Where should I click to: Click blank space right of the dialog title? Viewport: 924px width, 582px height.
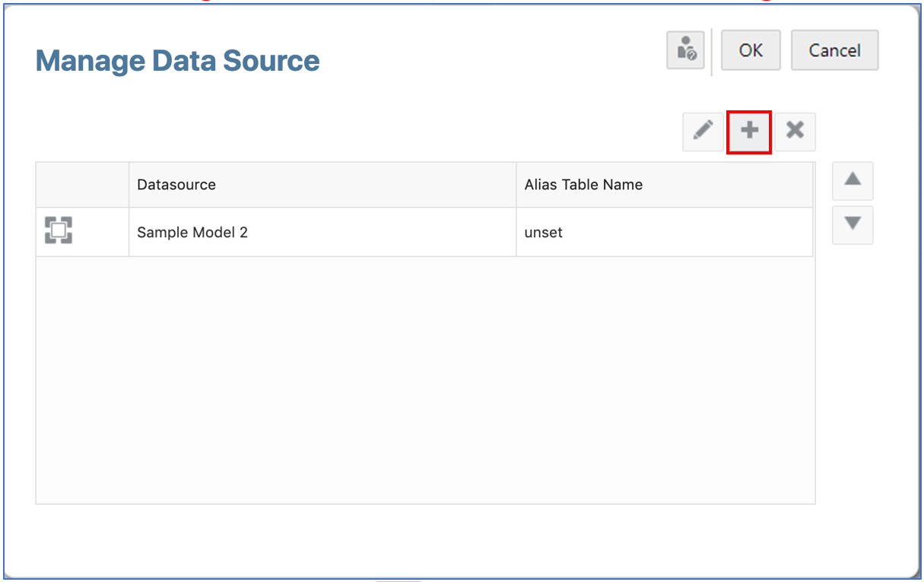tap(487, 61)
